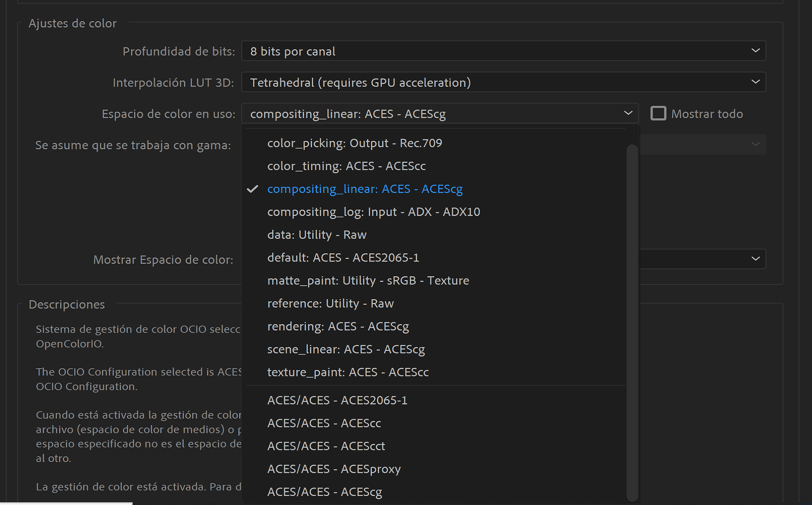Screen dimensions: 812x505
Task: Select "rendering: ACES - ACEScg"
Action: 338,326
